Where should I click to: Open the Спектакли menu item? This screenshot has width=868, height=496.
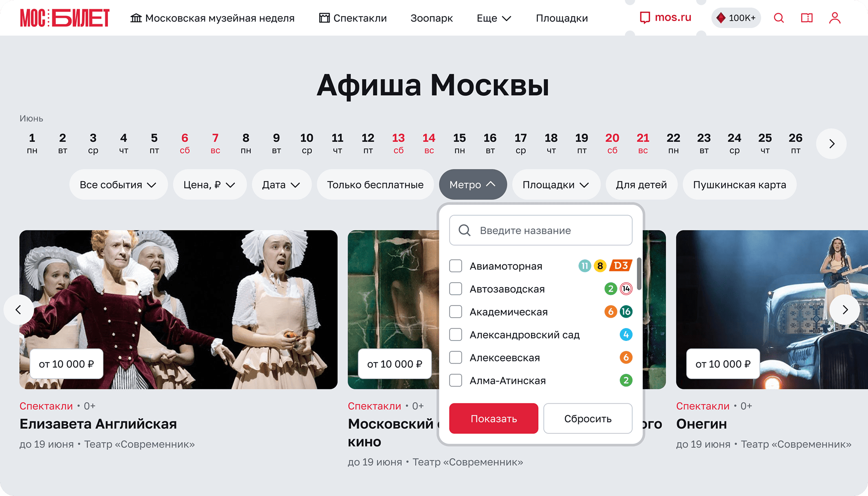point(352,18)
